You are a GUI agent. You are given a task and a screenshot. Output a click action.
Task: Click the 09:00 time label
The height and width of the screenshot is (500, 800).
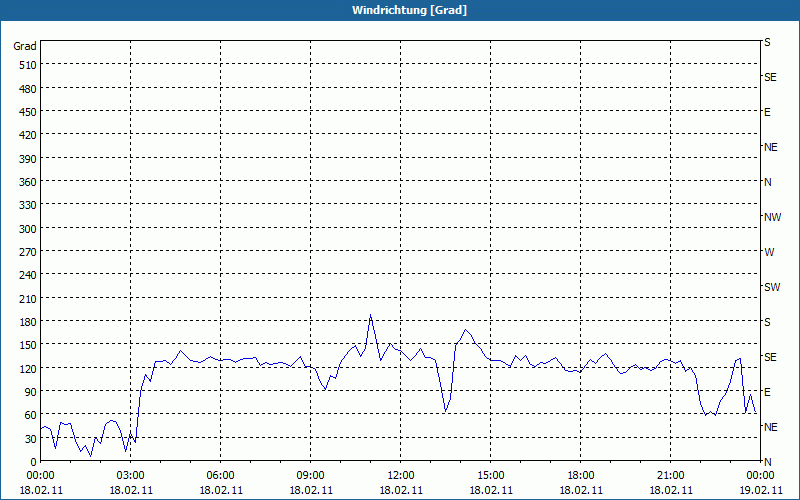(x=310, y=476)
